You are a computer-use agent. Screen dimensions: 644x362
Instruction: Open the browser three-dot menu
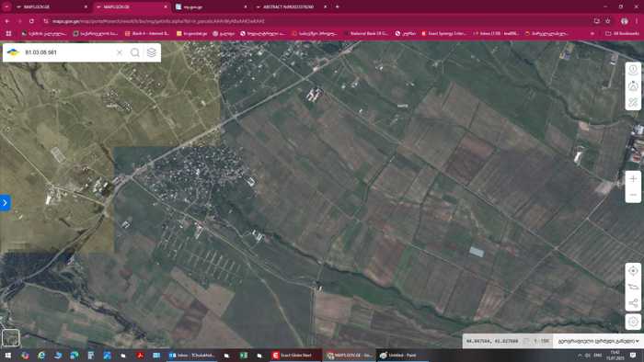click(637, 21)
